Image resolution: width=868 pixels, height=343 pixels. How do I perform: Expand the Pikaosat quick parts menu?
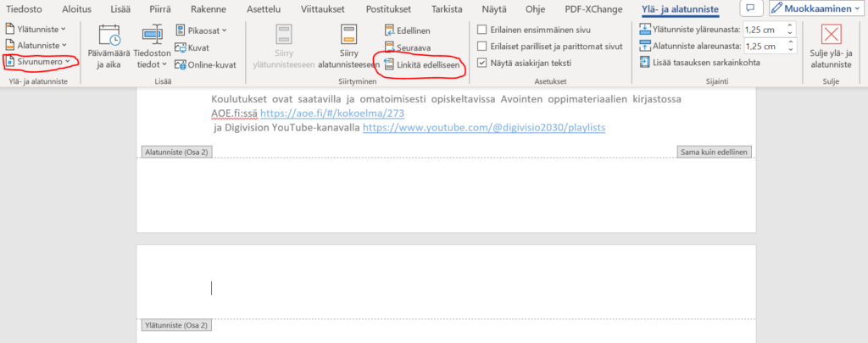(201, 30)
